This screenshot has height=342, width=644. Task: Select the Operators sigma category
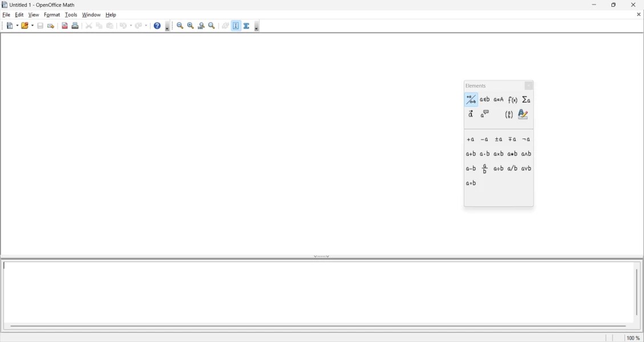(526, 100)
